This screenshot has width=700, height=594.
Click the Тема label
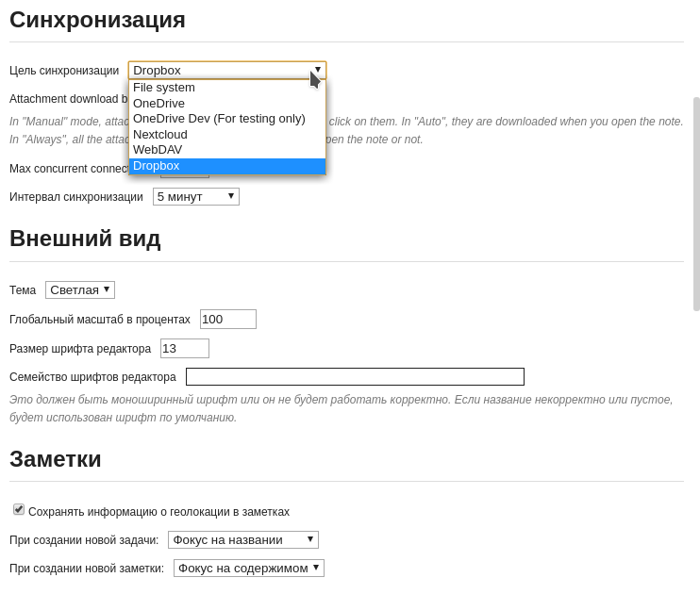pyautogui.click(x=23, y=290)
